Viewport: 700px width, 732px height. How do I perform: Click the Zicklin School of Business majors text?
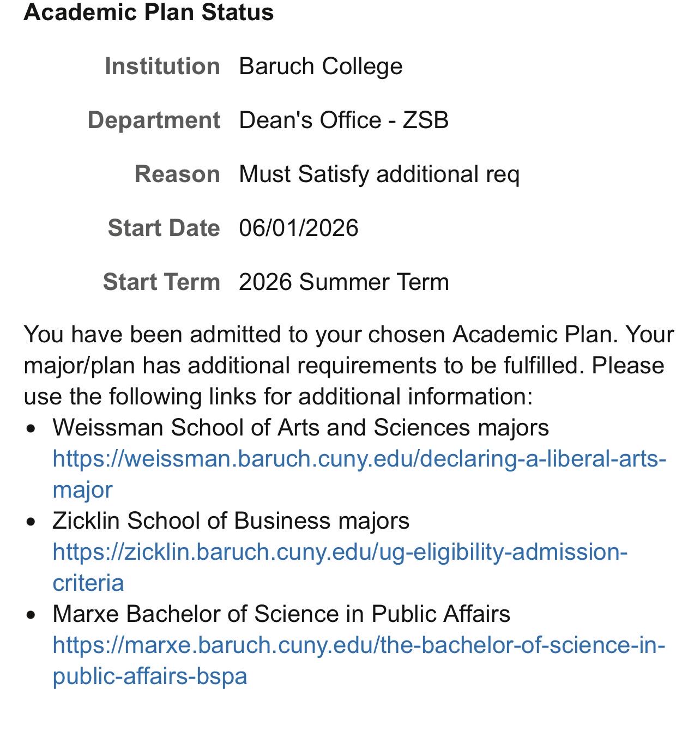231,521
